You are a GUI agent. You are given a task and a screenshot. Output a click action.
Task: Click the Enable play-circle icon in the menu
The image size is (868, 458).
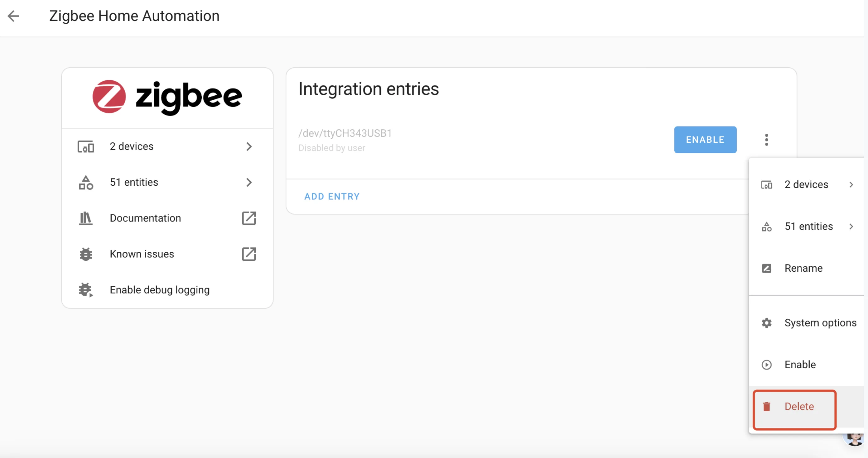(x=767, y=365)
